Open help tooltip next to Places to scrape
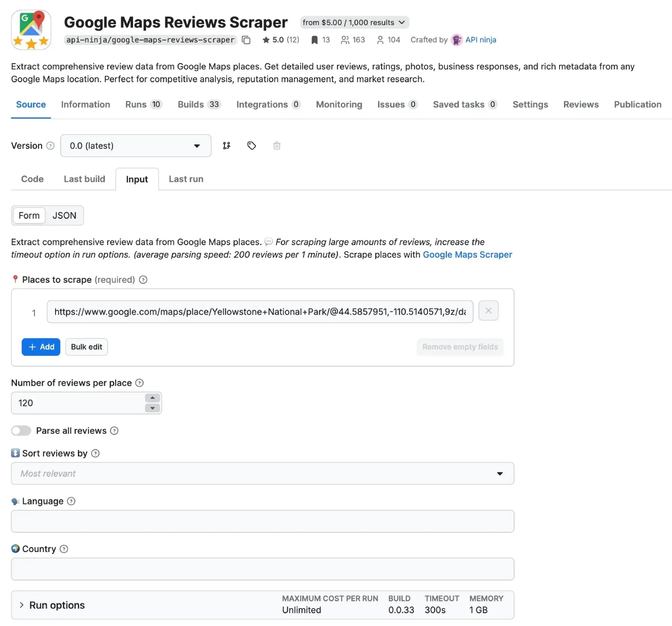This screenshot has height=626, width=672. (x=143, y=280)
